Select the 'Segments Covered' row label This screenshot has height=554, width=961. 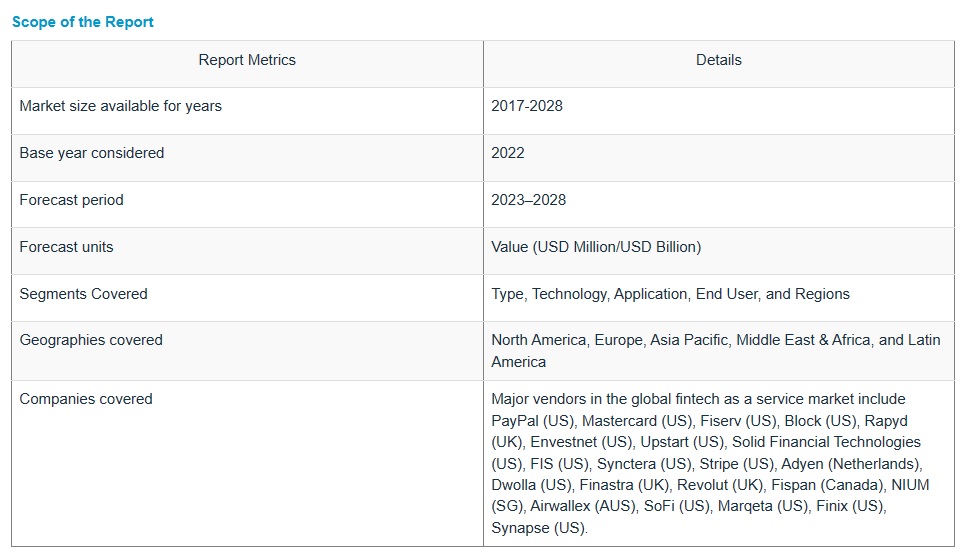tap(83, 294)
